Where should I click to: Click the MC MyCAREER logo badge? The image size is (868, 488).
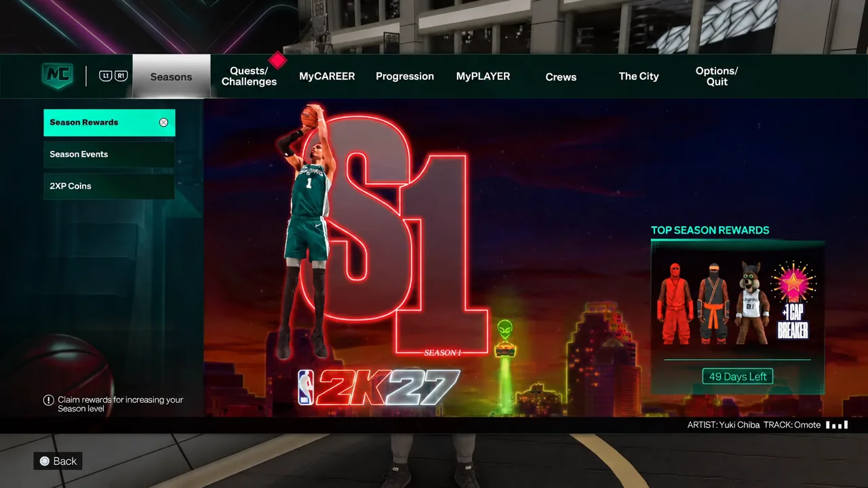(57, 76)
